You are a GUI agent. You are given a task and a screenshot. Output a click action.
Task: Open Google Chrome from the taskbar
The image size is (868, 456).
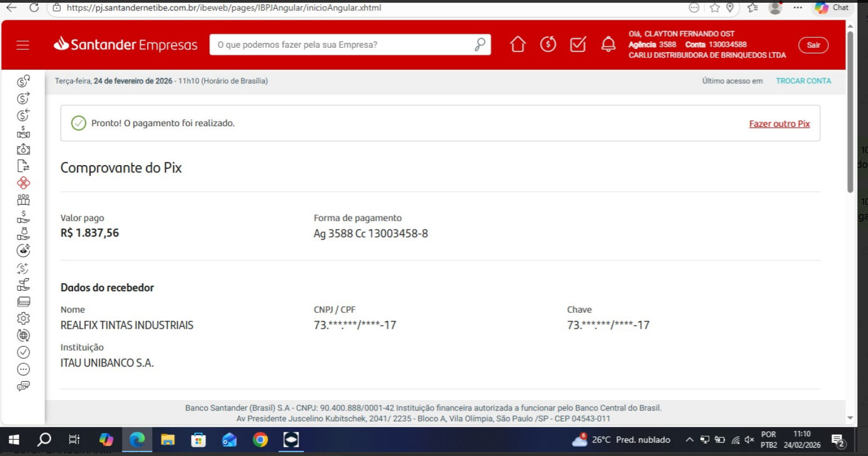pos(260,440)
